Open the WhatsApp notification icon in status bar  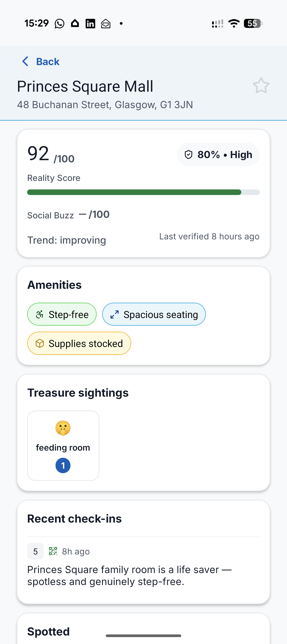pos(60,24)
